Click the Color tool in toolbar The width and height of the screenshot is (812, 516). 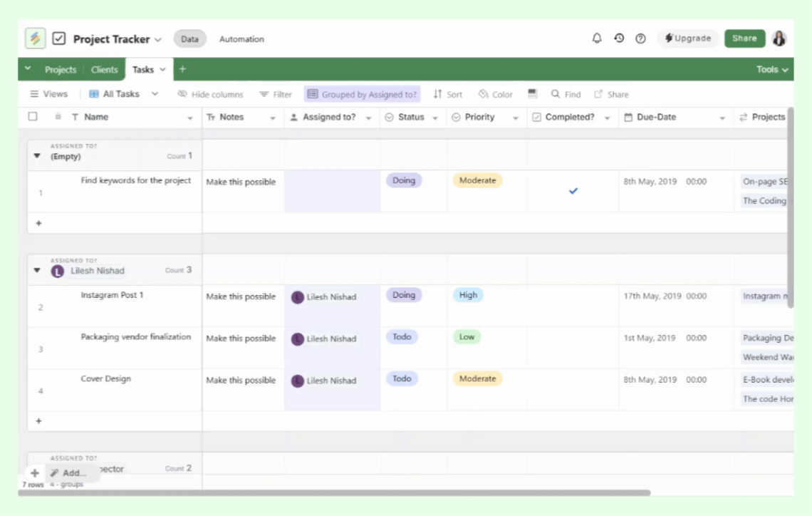[x=495, y=94]
